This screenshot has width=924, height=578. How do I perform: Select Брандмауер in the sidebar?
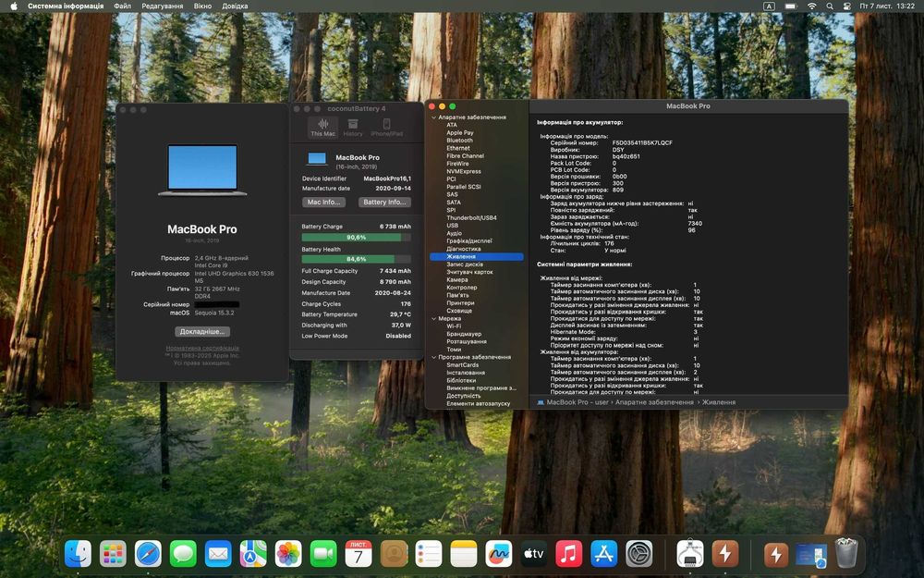point(464,334)
